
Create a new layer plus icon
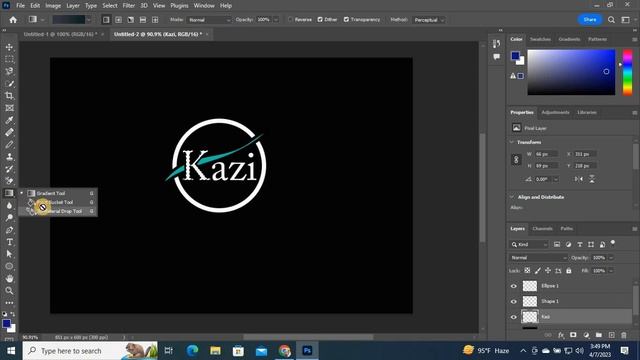(611, 335)
